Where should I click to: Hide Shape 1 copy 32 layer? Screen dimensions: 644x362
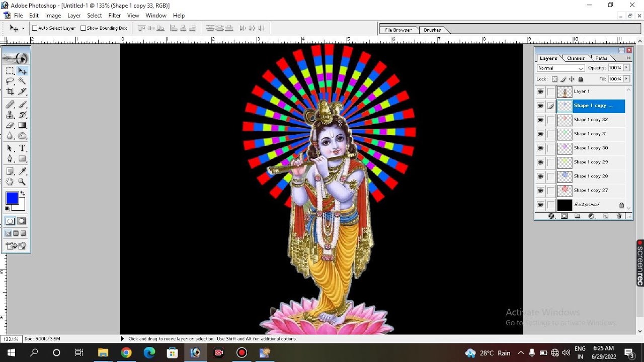click(x=540, y=120)
